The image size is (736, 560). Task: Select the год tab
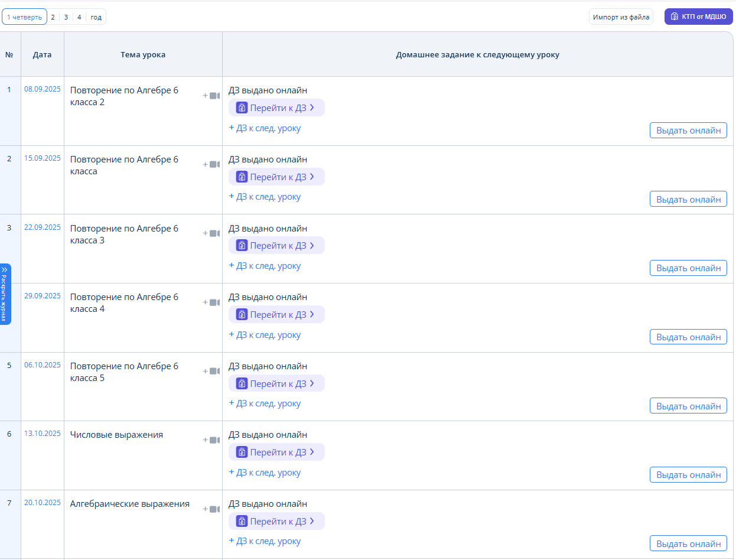click(x=96, y=17)
